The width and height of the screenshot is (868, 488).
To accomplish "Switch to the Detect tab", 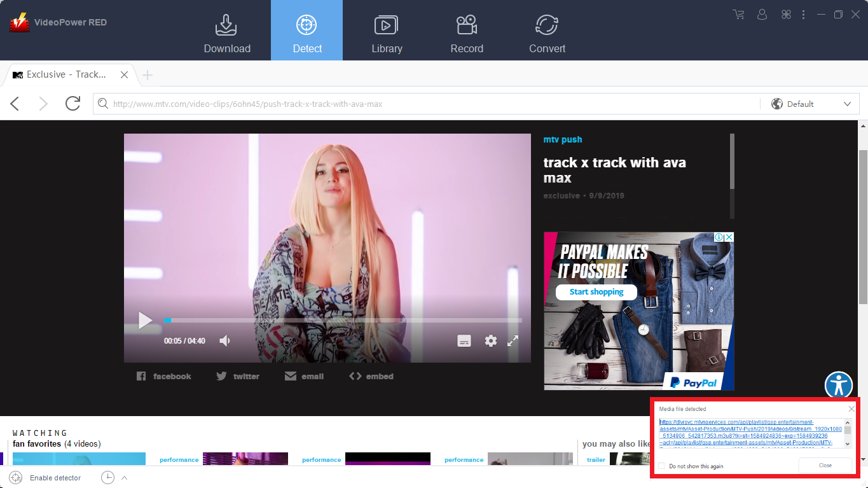I will (307, 31).
